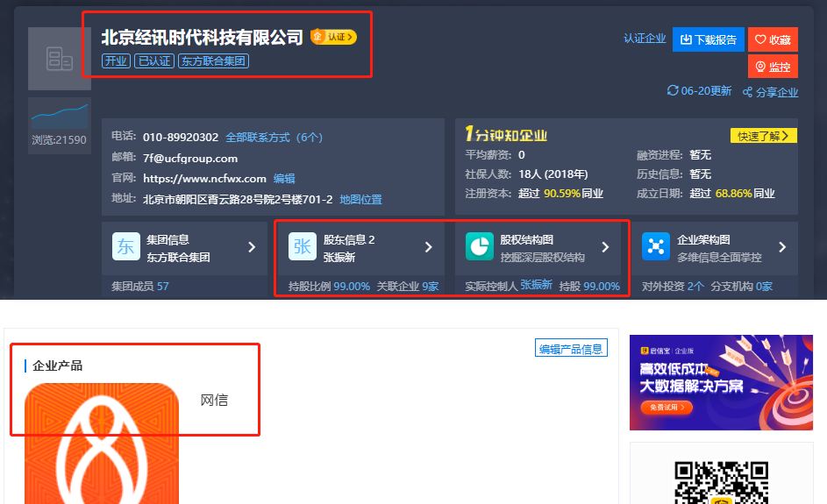Viewport: 827px width, 504px height.
Task: Click the yellow 快速了解 button
Action: coord(763,136)
